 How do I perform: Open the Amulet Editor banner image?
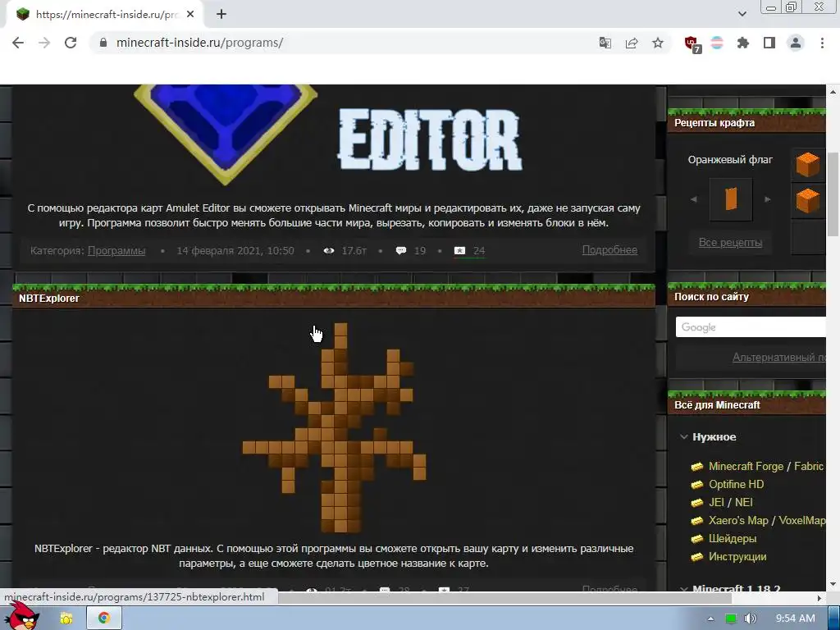coord(328,136)
